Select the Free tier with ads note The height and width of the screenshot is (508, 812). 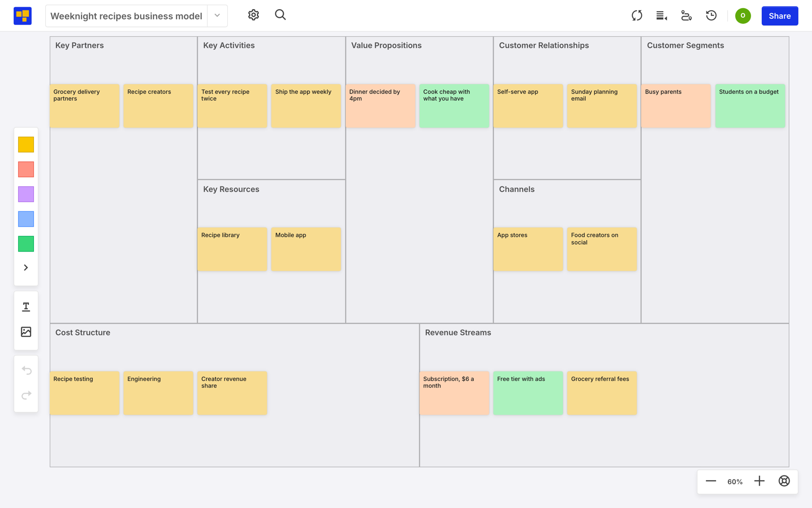(x=528, y=393)
